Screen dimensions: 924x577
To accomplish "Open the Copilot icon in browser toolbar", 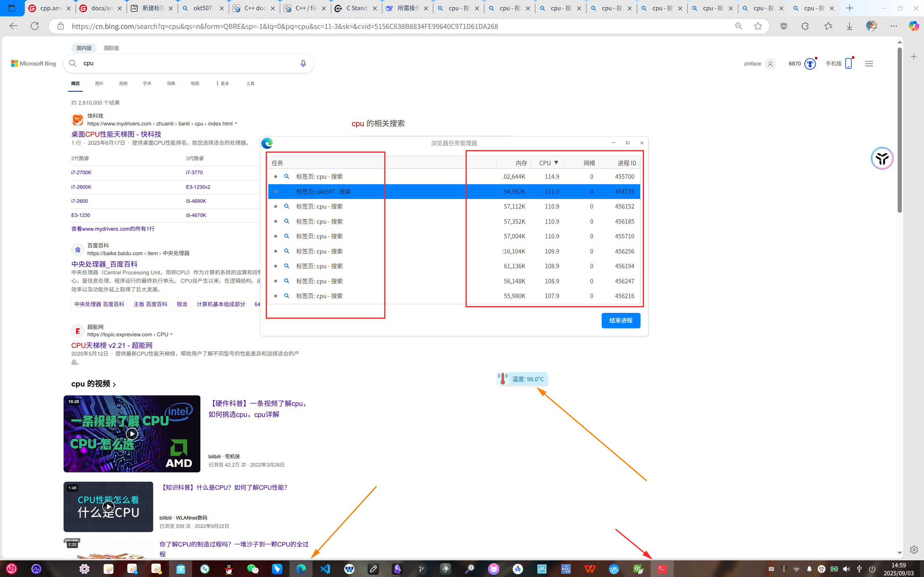I will tap(914, 26).
